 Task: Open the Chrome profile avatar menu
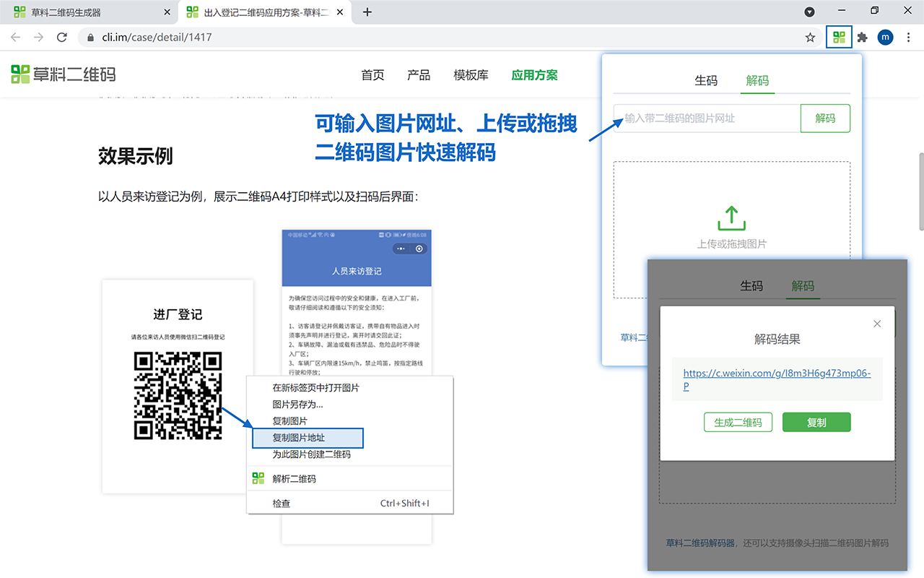coord(885,37)
